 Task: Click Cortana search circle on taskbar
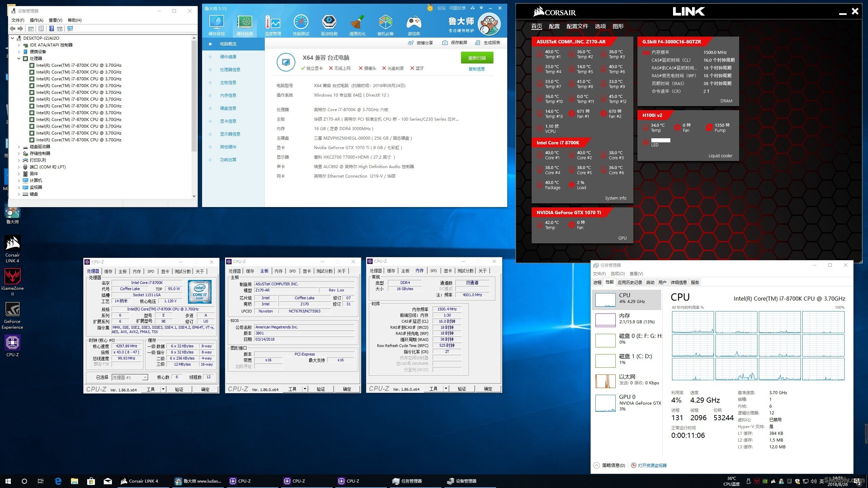pyautogui.click(x=24, y=481)
